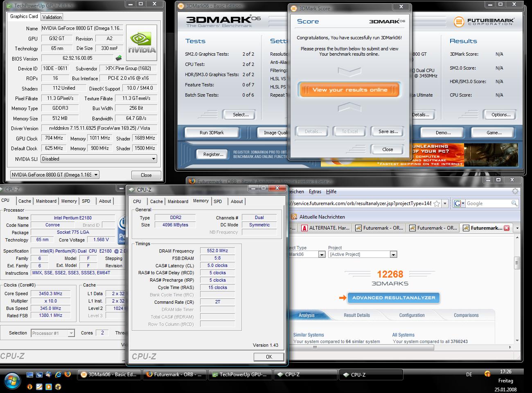Click the RSS icon beside Aktuelle Nachrichten
Viewport: 532px width, 393px height.
point(294,217)
